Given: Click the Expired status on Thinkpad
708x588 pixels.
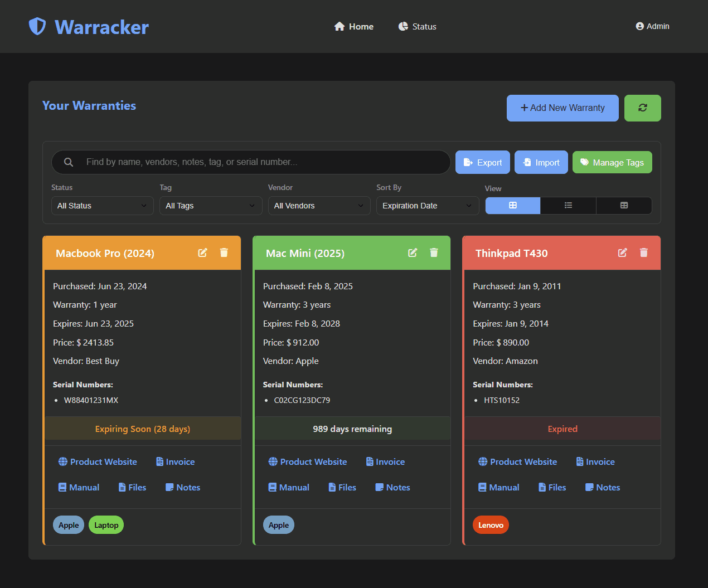Looking at the screenshot, I should tap(562, 429).
